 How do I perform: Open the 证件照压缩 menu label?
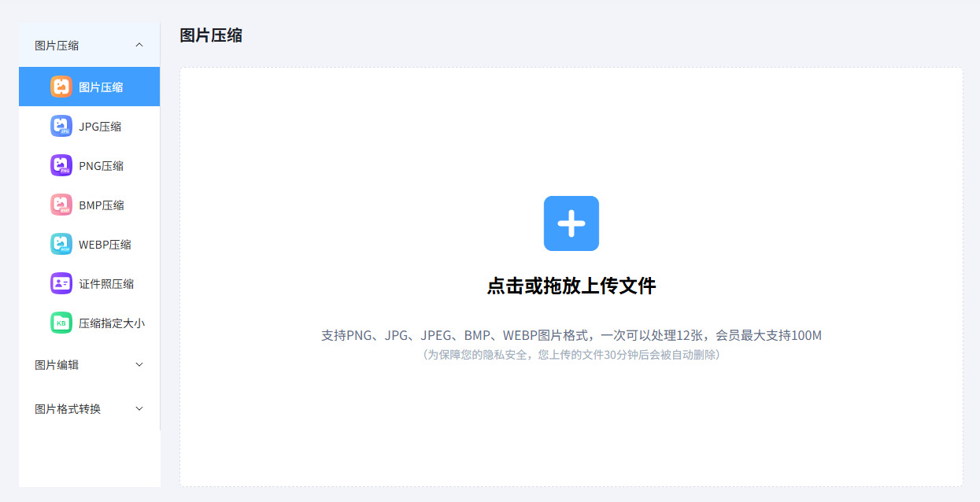106,284
